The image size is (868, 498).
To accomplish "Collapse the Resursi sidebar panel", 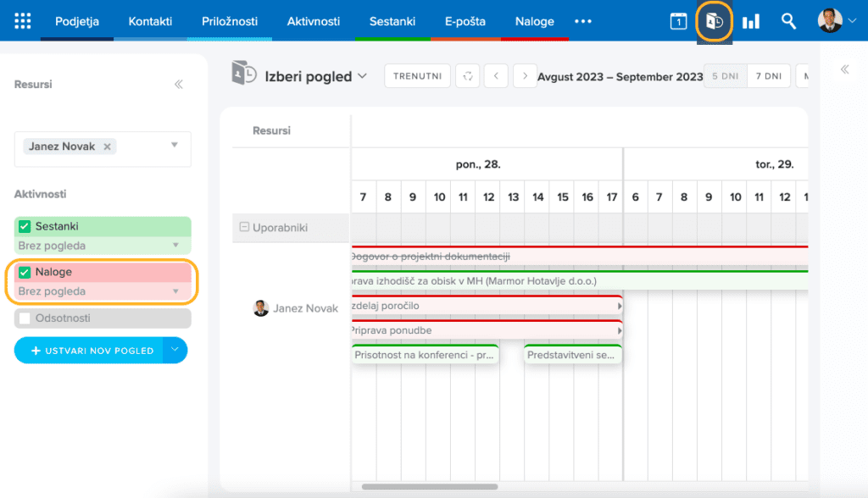I will (179, 85).
